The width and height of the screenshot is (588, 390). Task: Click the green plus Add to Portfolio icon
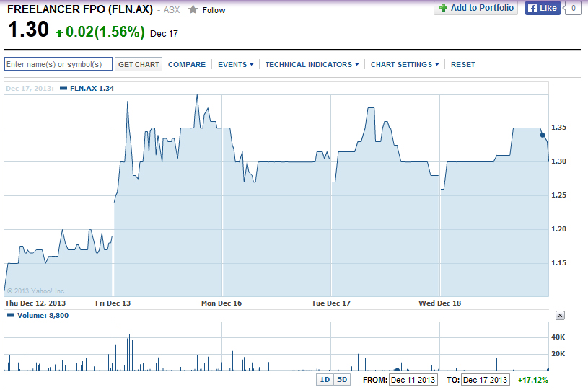coord(443,8)
